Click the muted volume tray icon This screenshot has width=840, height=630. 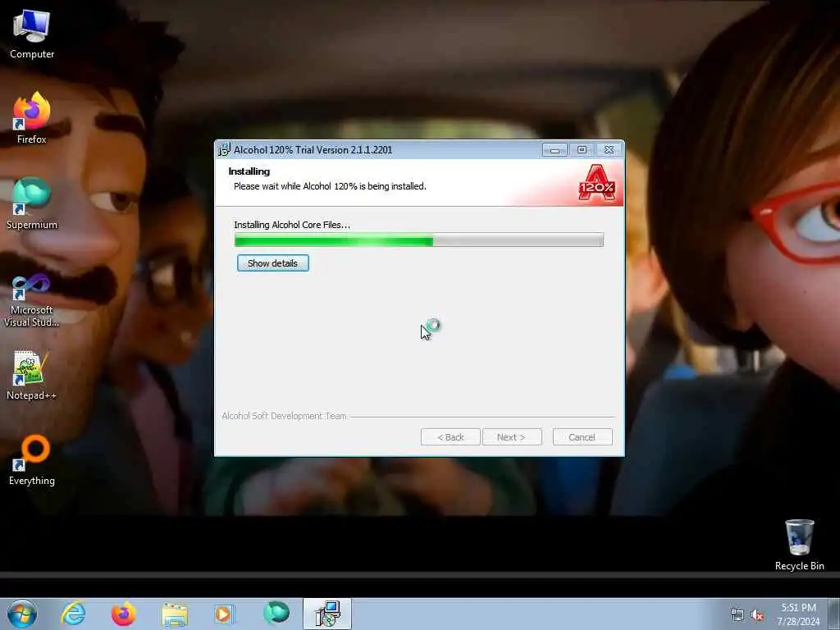pyautogui.click(x=757, y=615)
